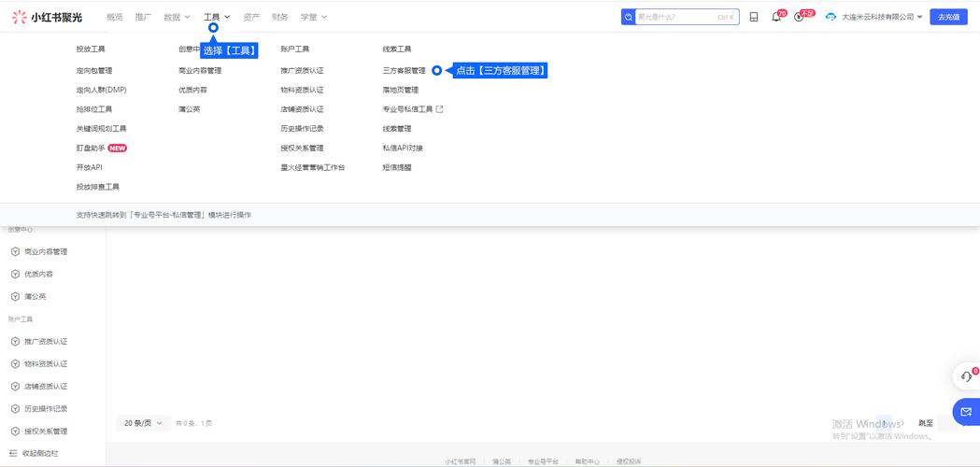Click the blue mail message icon
This screenshot has height=467, width=980.
click(966, 411)
